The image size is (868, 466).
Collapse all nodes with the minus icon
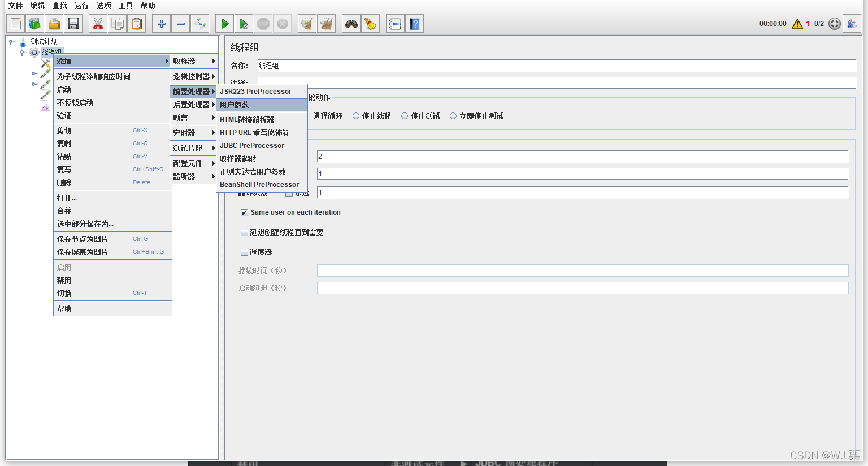181,24
